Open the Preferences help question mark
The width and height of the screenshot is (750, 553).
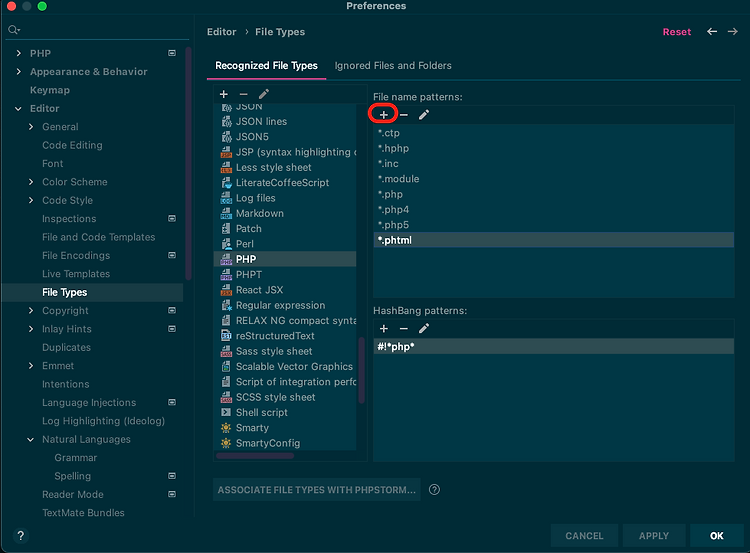pos(21,536)
